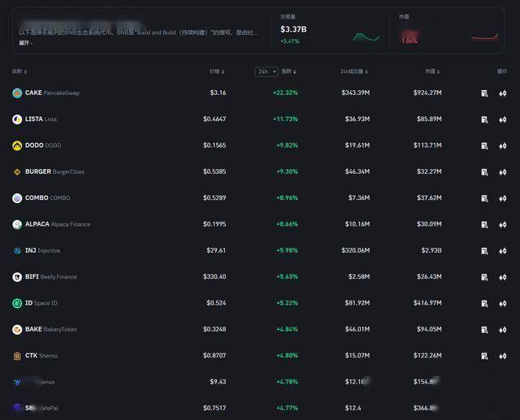This screenshot has width=520, height=420.
Task: Open the details icon in the COMBO row
Action: point(484,198)
